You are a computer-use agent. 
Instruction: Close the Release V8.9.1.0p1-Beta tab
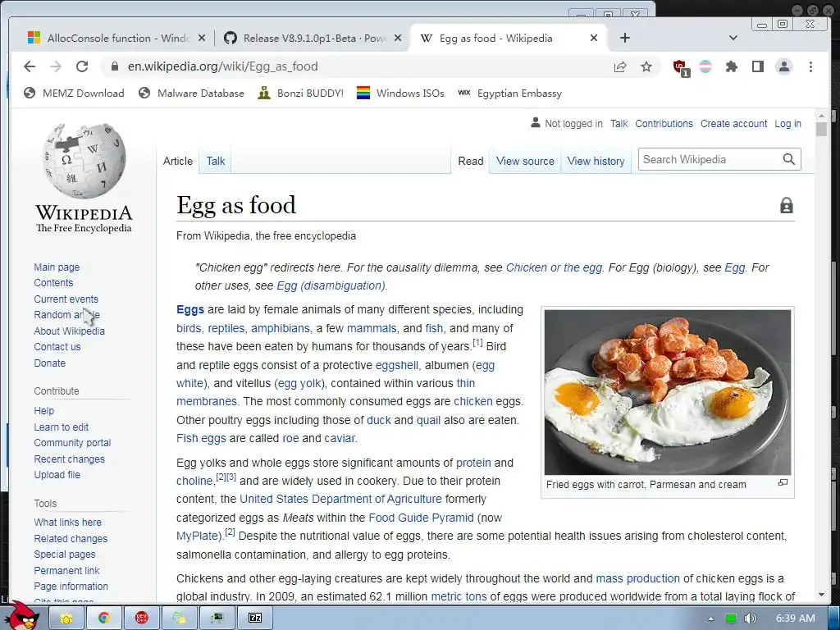click(x=398, y=38)
